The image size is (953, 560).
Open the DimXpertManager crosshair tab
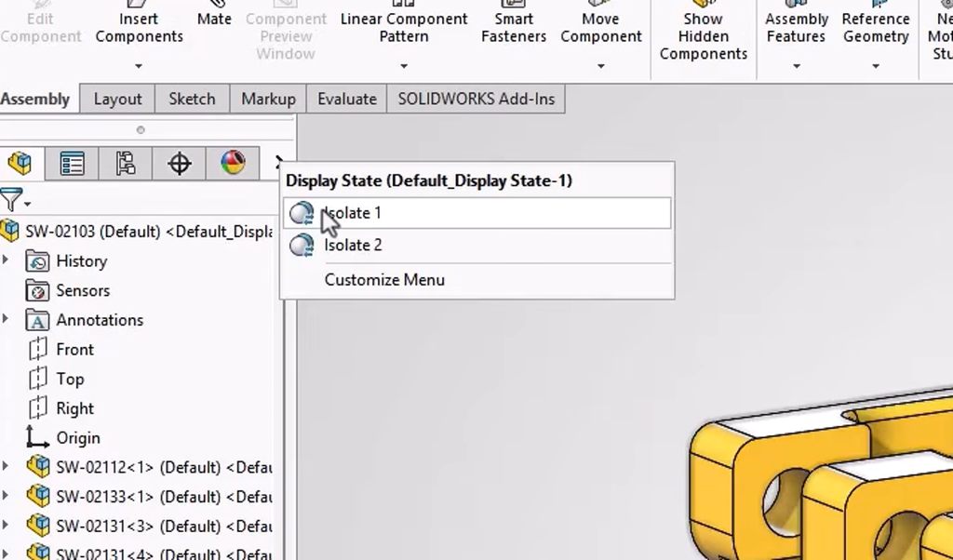[x=180, y=164]
